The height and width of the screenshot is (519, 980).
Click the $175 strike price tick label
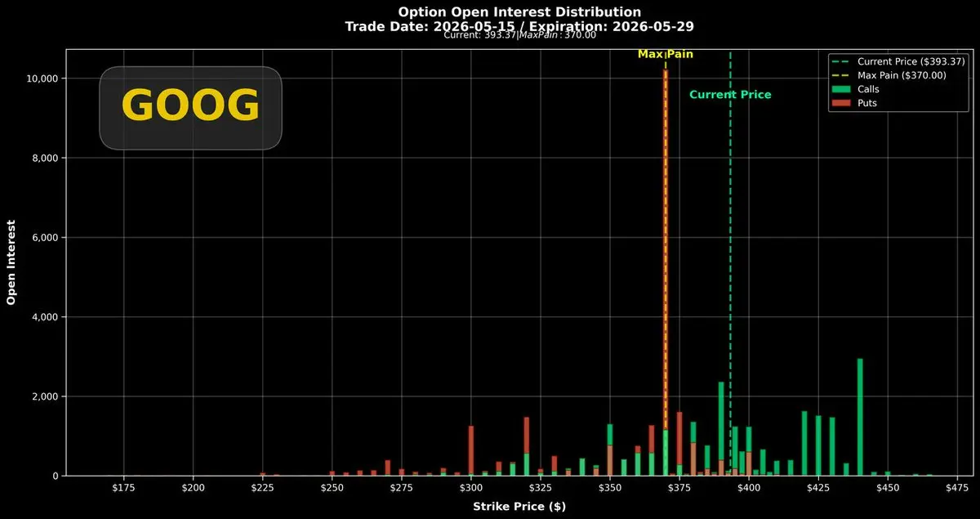(123, 487)
